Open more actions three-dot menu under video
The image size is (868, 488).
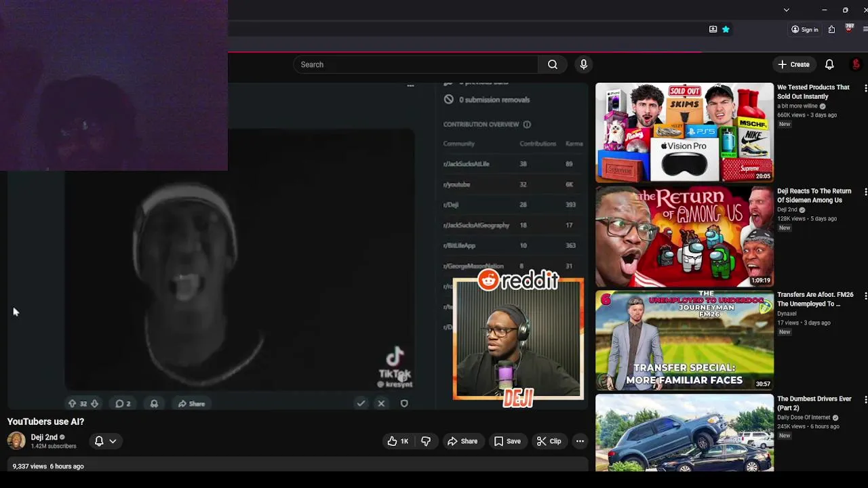(580, 441)
